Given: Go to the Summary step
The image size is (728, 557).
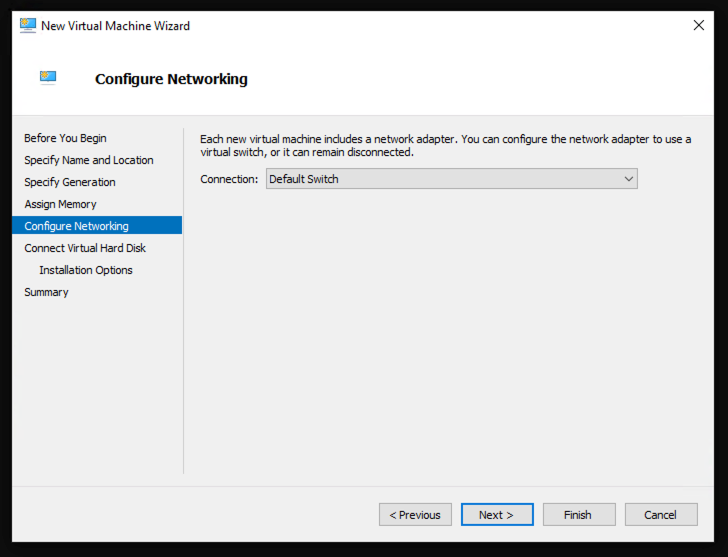Looking at the screenshot, I should pos(46,292).
